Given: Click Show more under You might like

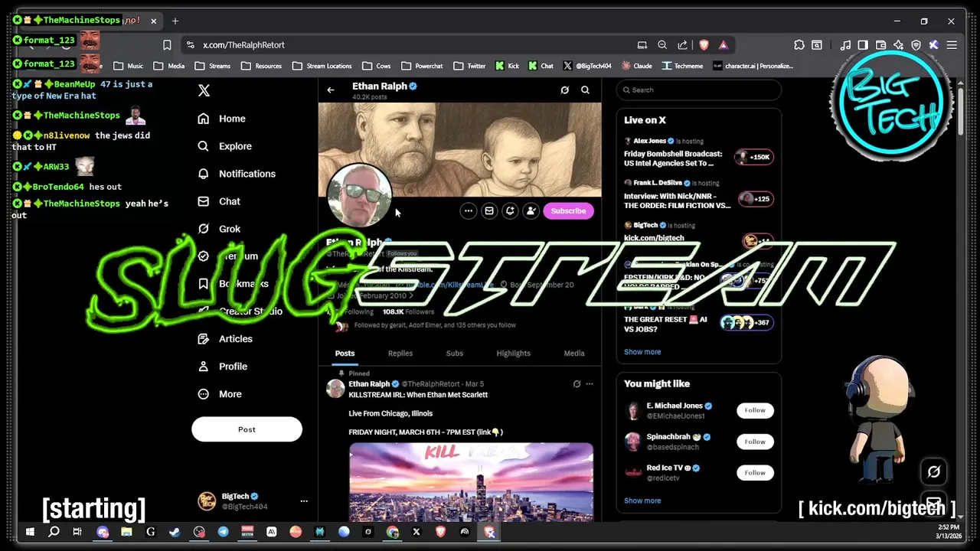Looking at the screenshot, I should (642, 500).
